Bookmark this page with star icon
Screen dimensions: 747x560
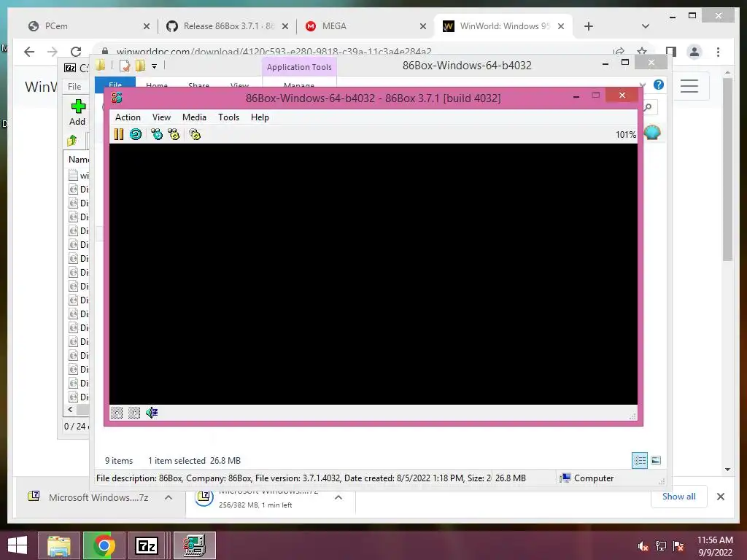click(x=642, y=51)
